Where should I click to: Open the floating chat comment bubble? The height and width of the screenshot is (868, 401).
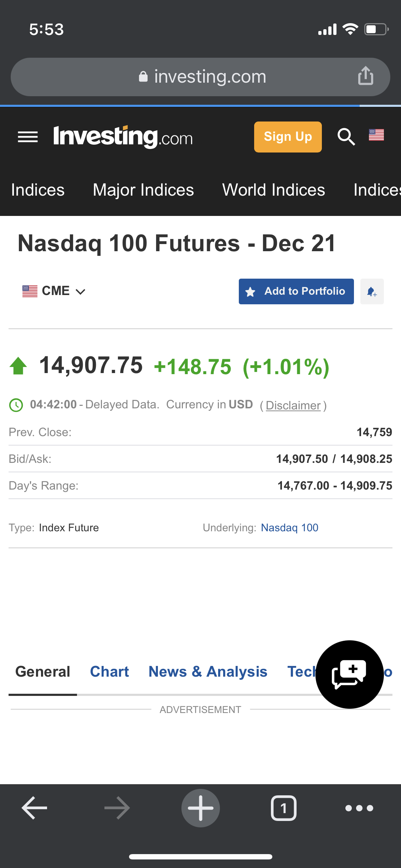[x=349, y=674]
